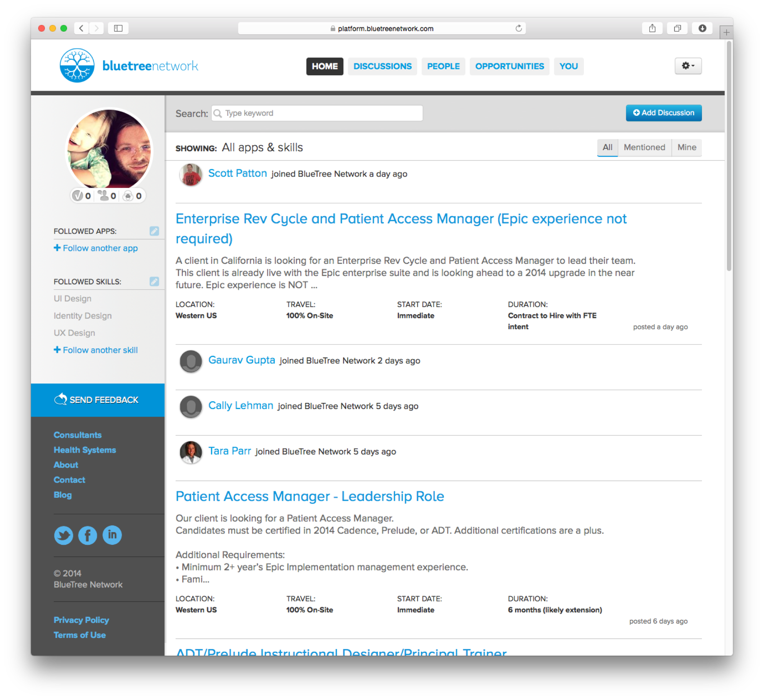764x700 pixels.
Task: Open the UI Design skill
Action: (73, 299)
